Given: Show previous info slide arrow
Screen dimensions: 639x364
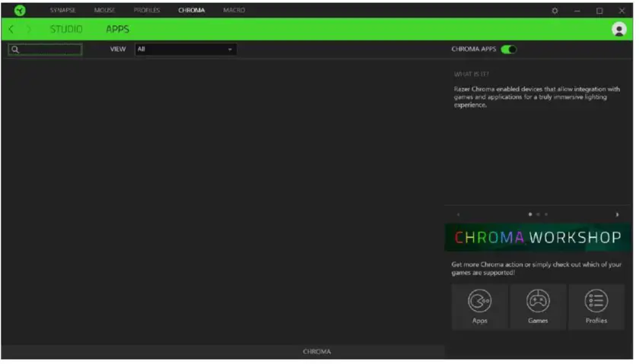Looking at the screenshot, I should (x=459, y=214).
